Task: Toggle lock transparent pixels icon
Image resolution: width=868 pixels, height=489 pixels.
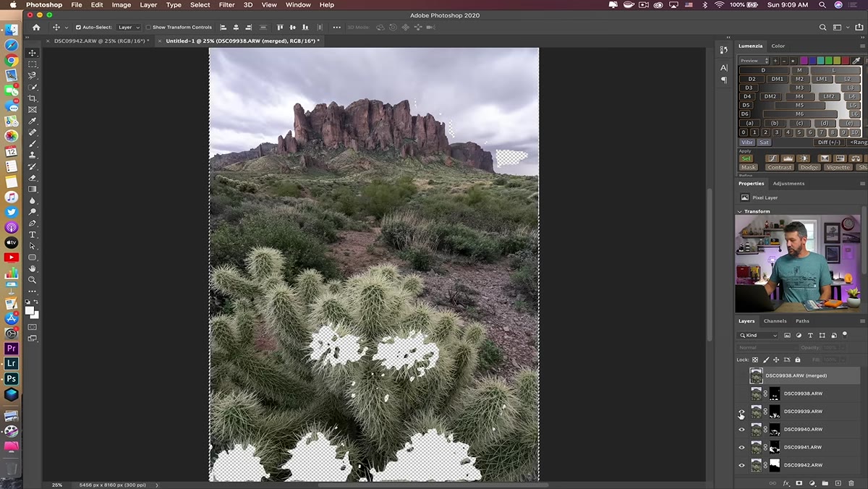Action: tap(755, 360)
